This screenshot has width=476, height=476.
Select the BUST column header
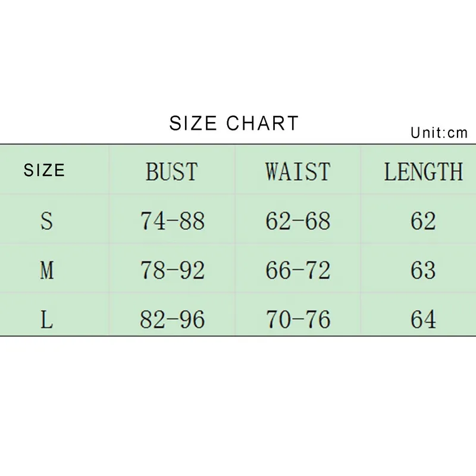(x=172, y=171)
